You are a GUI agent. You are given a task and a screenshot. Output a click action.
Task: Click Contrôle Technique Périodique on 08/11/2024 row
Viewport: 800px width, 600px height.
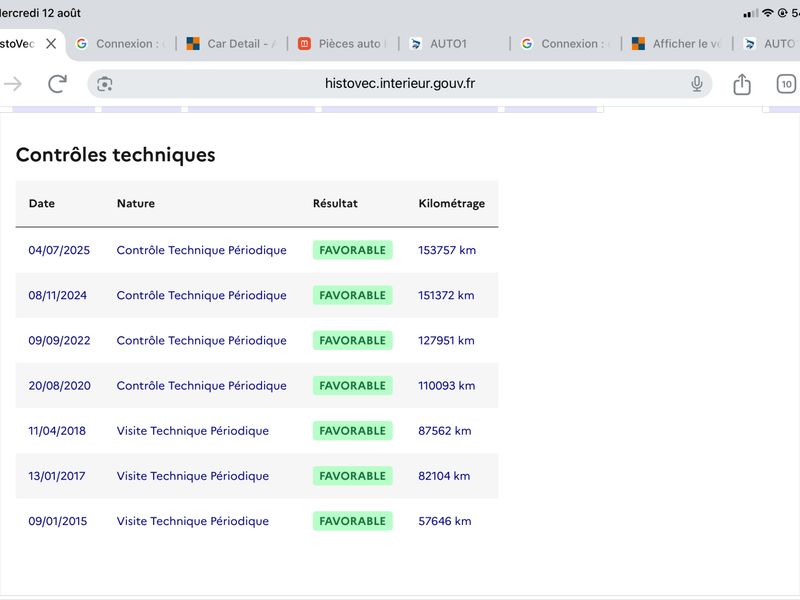[202, 295]
